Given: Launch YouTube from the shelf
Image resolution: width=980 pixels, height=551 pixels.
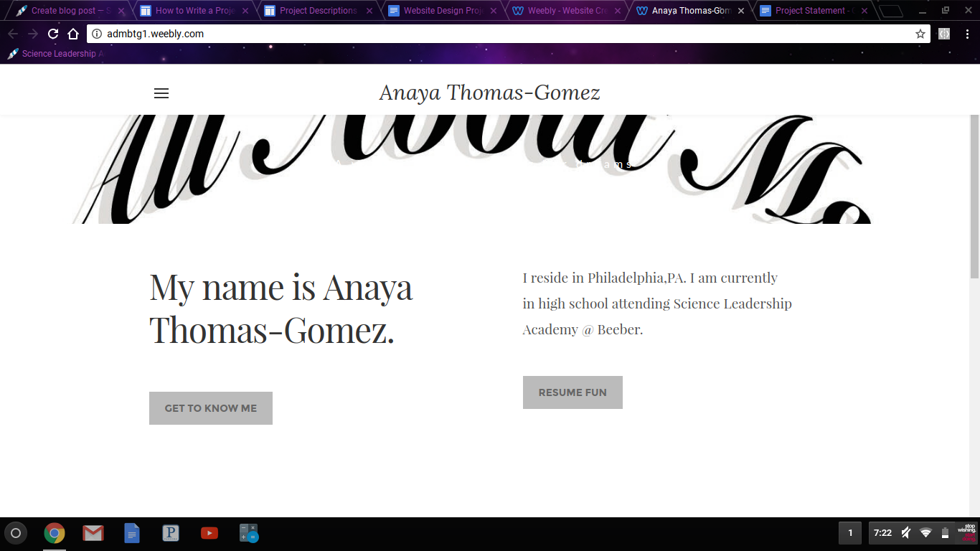Looking at the screenshot, I should (x=209, y=533).
